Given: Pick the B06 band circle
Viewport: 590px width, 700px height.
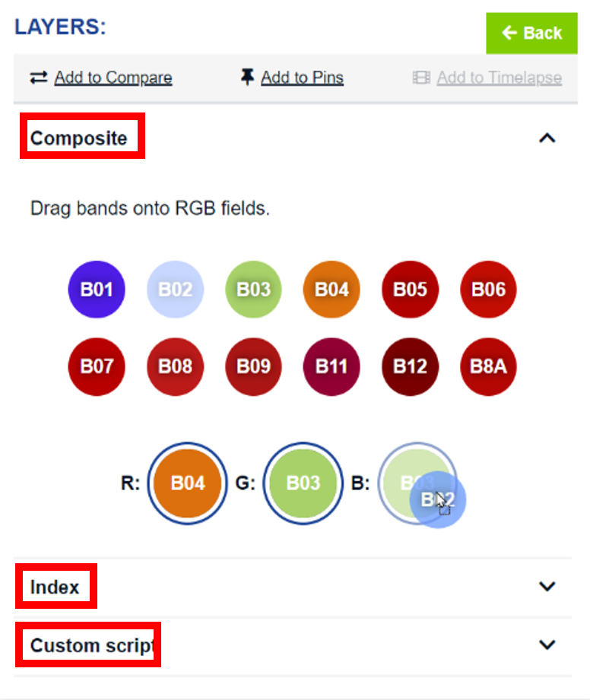Looking at the screenshot, I should point(488,289).
